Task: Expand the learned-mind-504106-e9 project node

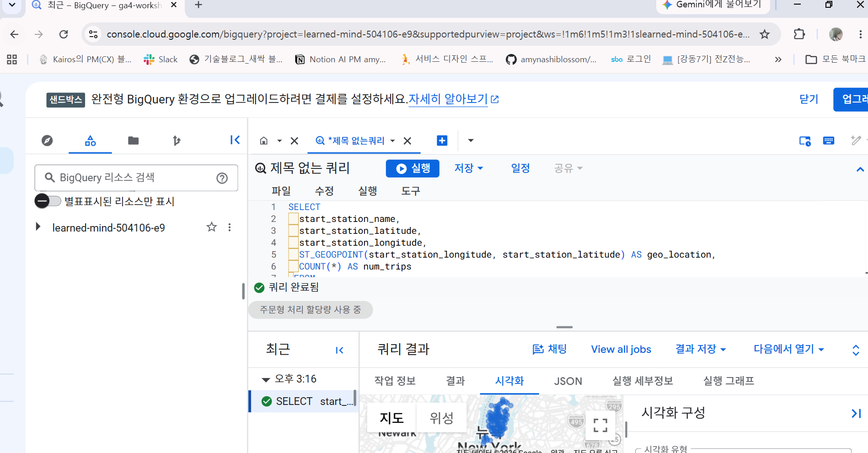Action: 38,227
